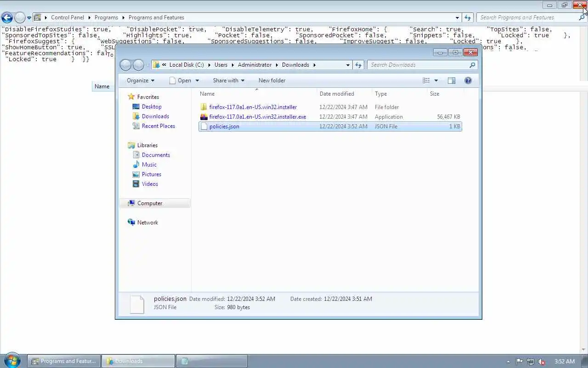Screen dimensions: 588x368
Task: Click Name column in Programs and Features list
Action: pos(102,86)
